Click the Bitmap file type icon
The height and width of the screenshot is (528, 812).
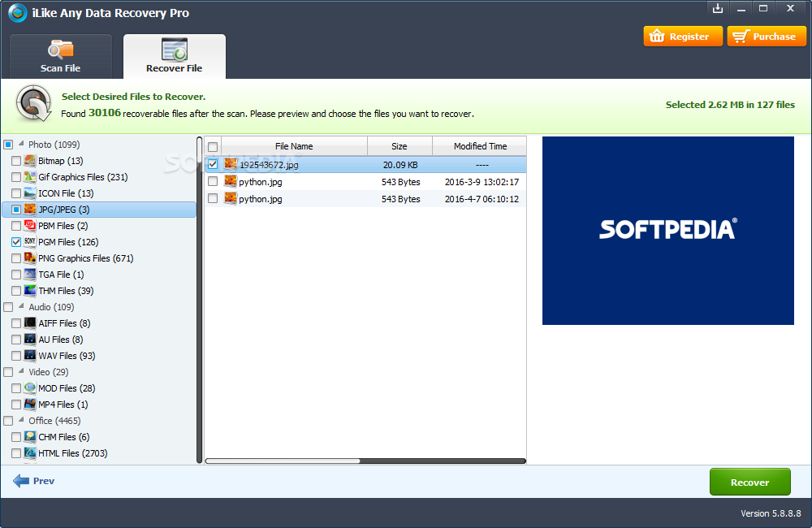pos(30,161)
